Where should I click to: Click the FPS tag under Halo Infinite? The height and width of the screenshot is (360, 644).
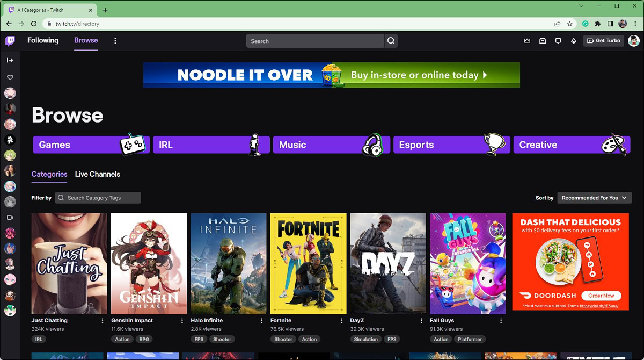pyautogui.click(x=198, y=339)
